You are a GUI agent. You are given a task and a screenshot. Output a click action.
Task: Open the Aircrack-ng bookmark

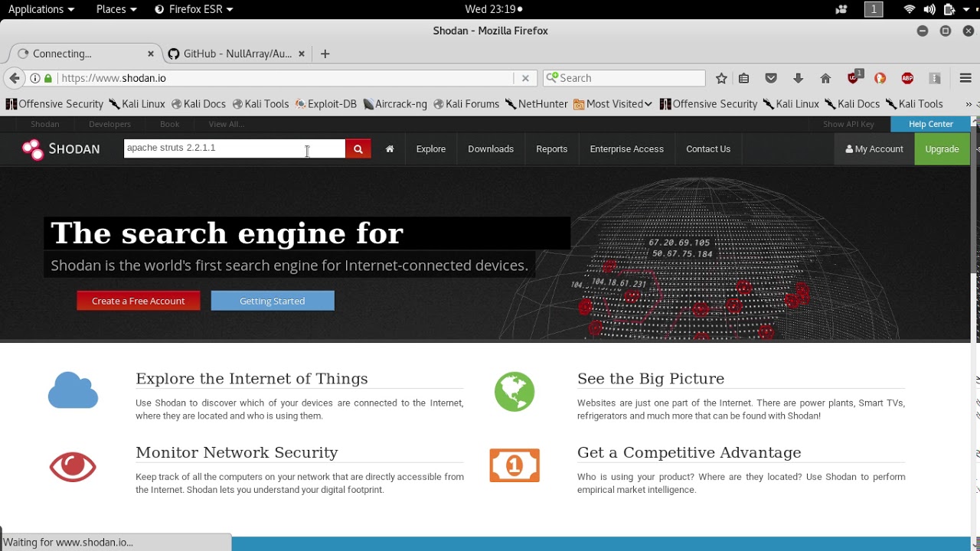point(395,104)
